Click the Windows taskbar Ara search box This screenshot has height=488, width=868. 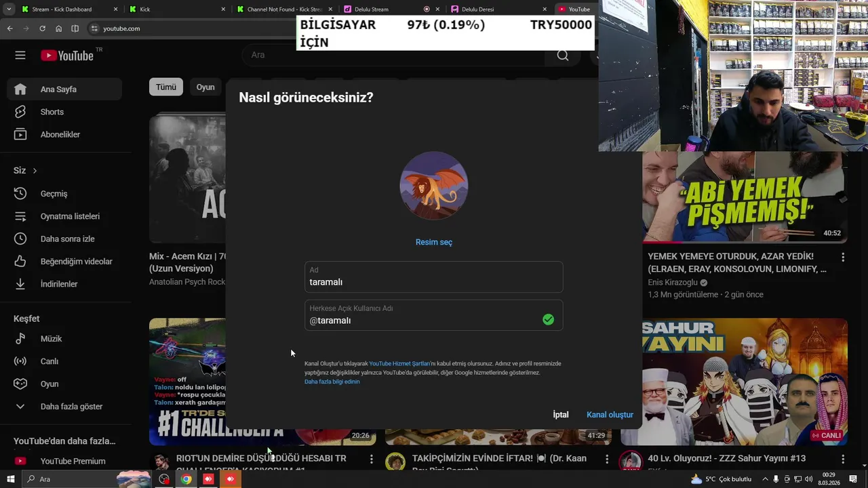[x=87, y=479]
